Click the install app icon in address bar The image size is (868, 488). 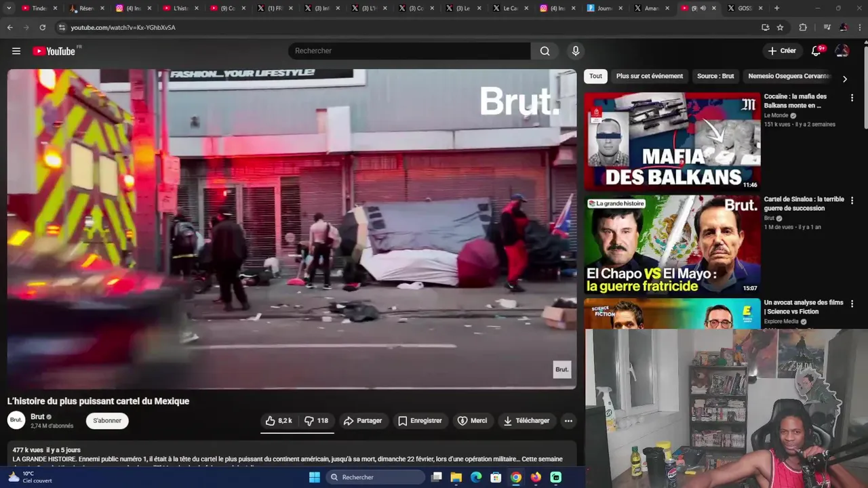click(765, 27)
